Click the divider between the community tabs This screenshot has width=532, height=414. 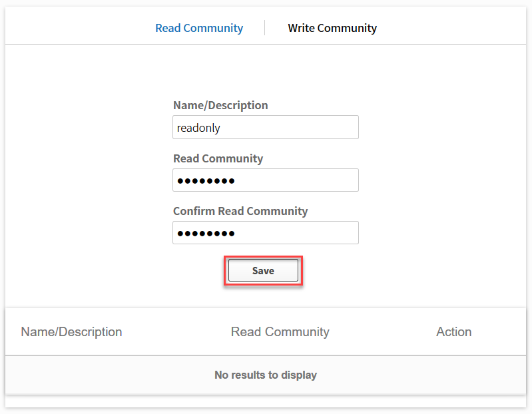tap(264, 28)
